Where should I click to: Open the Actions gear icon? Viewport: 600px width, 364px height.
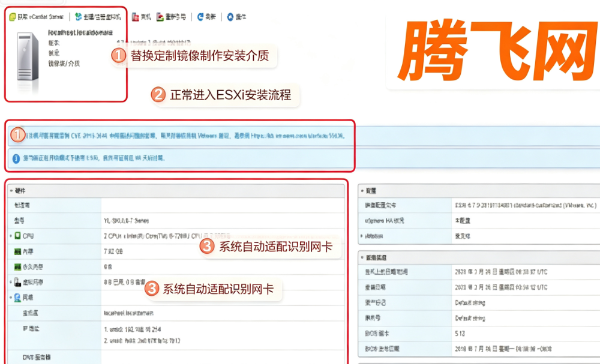pos(230,17)
